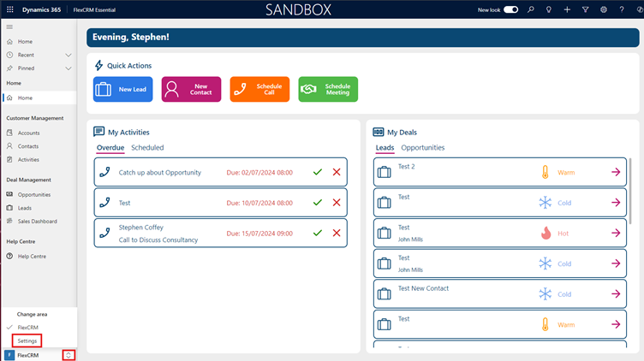This screenshot has height=361, width=644.
Task: Open the settings gear in top bar
Action: 604,9
